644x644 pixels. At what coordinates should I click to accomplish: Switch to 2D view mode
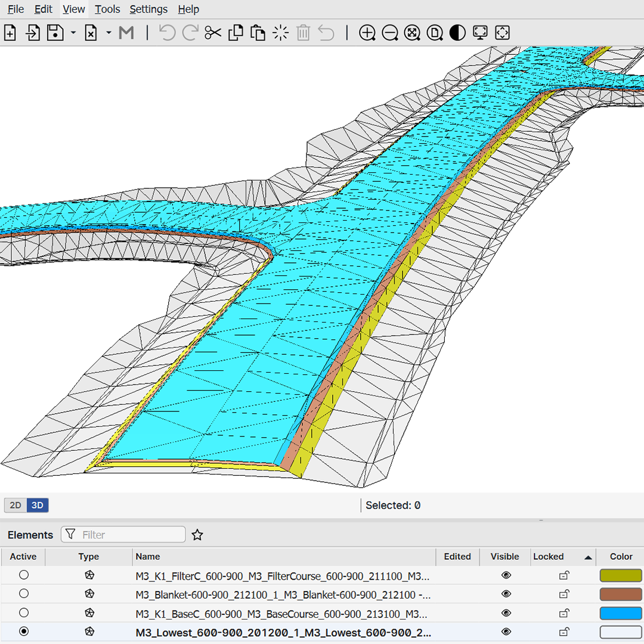[16, 506]
